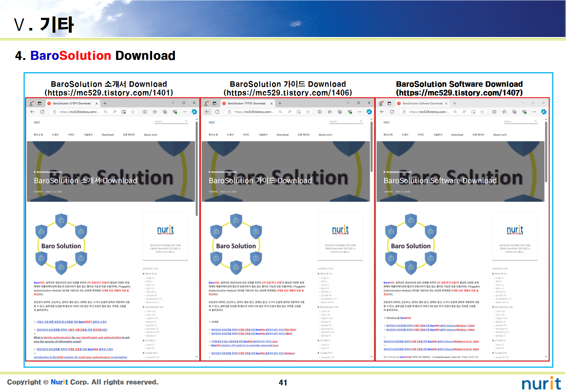The width and height of the screenshot is (566, 392).
Task: Open tab actions menu in 소개서 Download window
Action: [x=40, y=103]
